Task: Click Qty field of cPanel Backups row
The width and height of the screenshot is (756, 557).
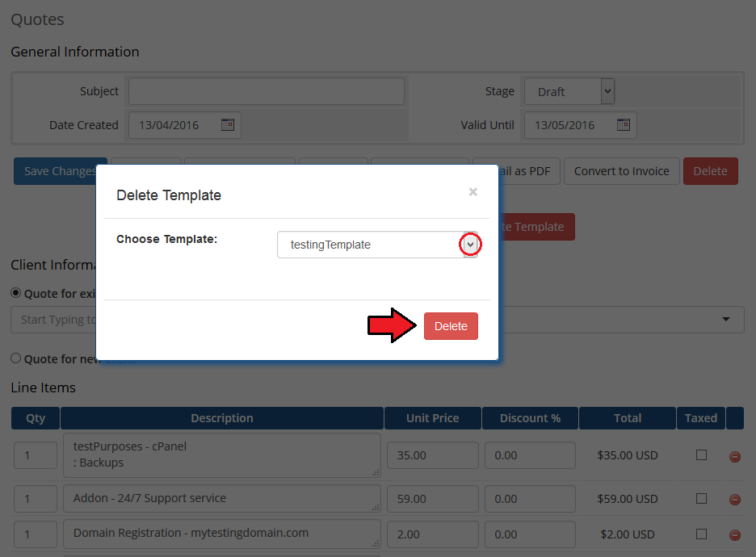Action: coord(36,455)
